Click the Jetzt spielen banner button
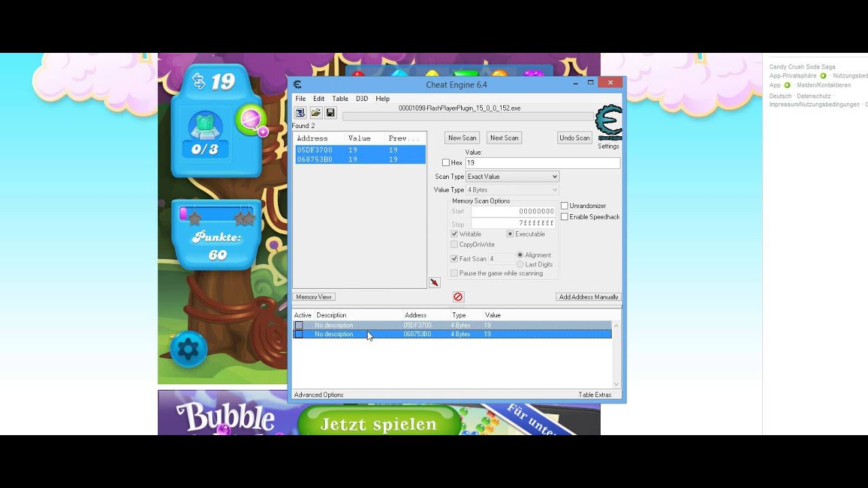This screenshot has width=868, height=488. click(378, 424)
